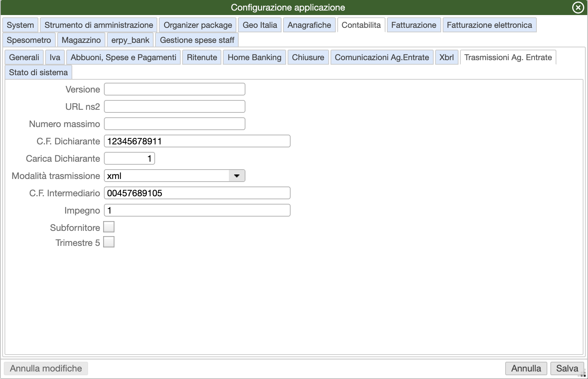The width and height of the screenshot is (588, 379).
Task: Close the Configurazione applicazione dialog
Action: [578, 8]
